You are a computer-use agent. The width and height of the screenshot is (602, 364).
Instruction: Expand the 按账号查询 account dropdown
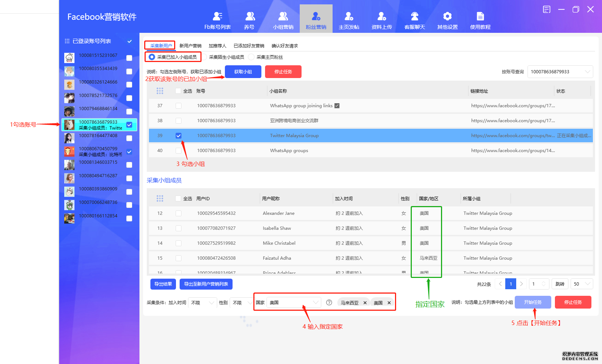pyautogui.click(x=587, y=72)
